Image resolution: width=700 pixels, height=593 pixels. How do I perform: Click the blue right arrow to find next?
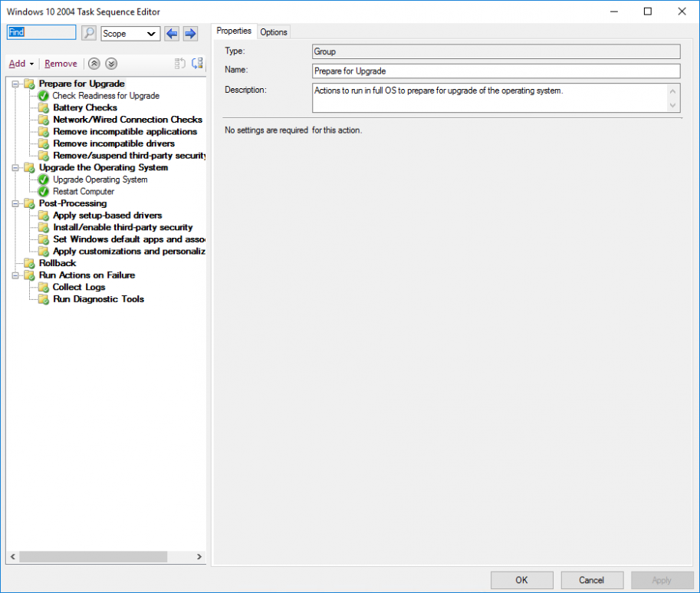[x=190, y=33]
